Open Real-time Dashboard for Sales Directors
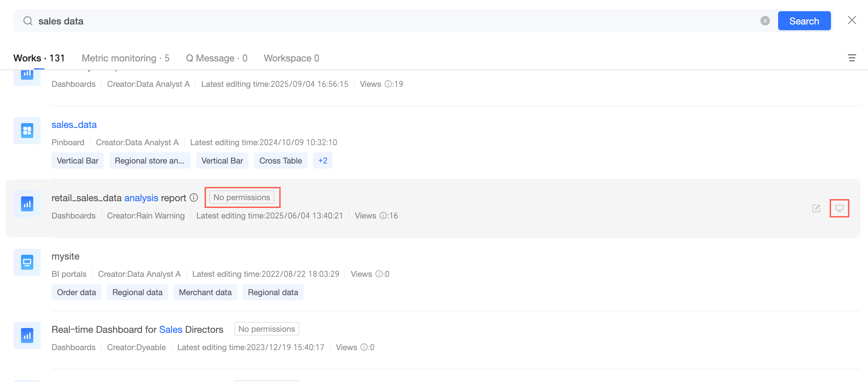Viewport: 868px width, 382px height. click(x=137, y=330)
